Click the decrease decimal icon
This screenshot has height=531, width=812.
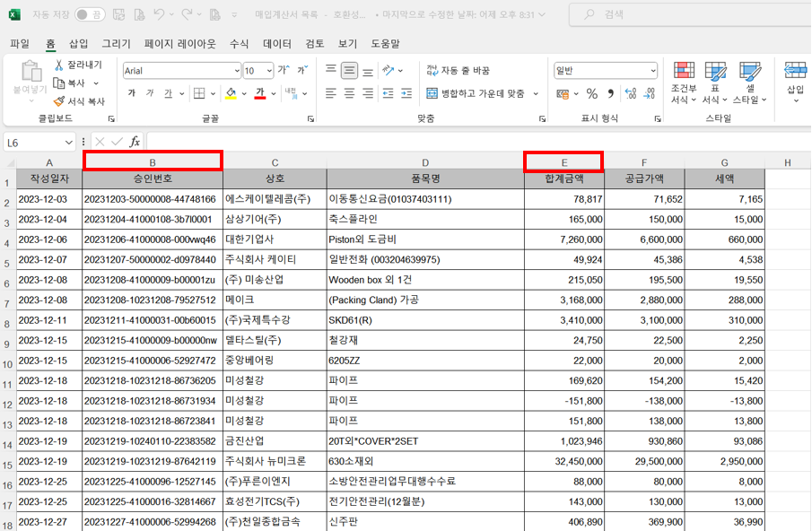650,93
